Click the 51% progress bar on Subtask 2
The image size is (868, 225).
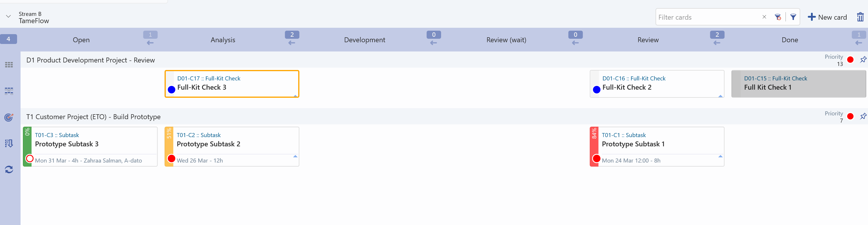coord(169,147)
